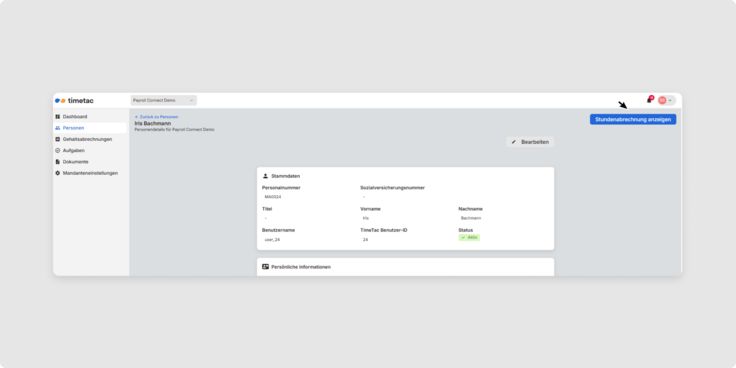This screenshot has width=736, height=368.
Task: Click the pencil icon on Bearbeiten
Action: [514, 142]
